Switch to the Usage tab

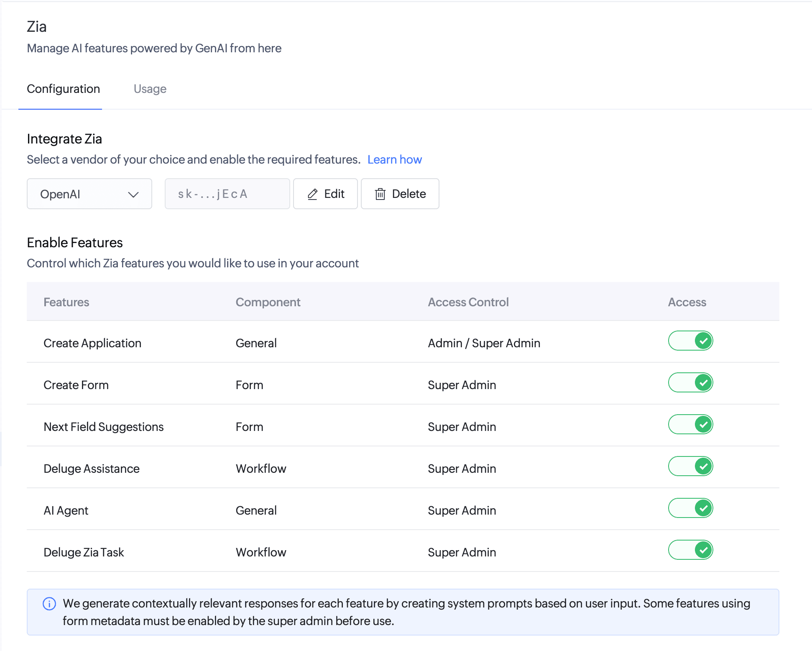[x=150, y=89]
